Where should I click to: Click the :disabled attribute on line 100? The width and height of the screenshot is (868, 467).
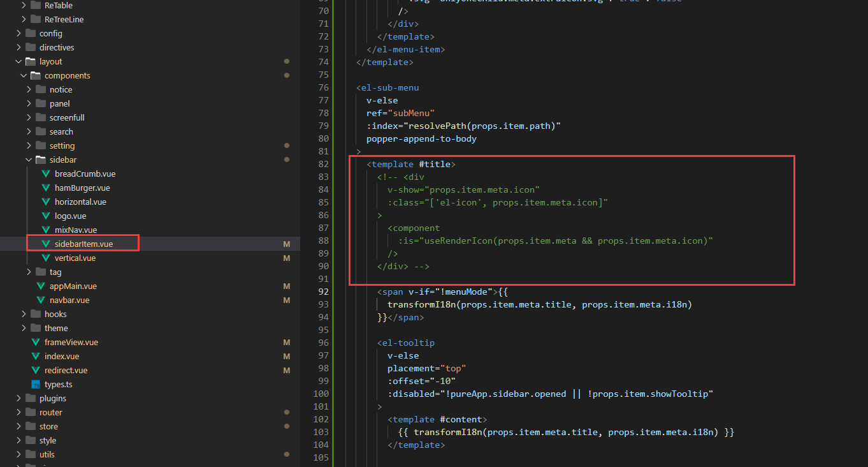click(550, 394)
